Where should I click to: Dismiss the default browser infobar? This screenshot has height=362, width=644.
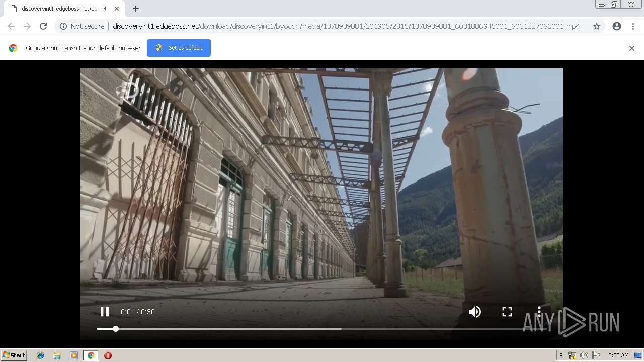click(x=632, y=48)
